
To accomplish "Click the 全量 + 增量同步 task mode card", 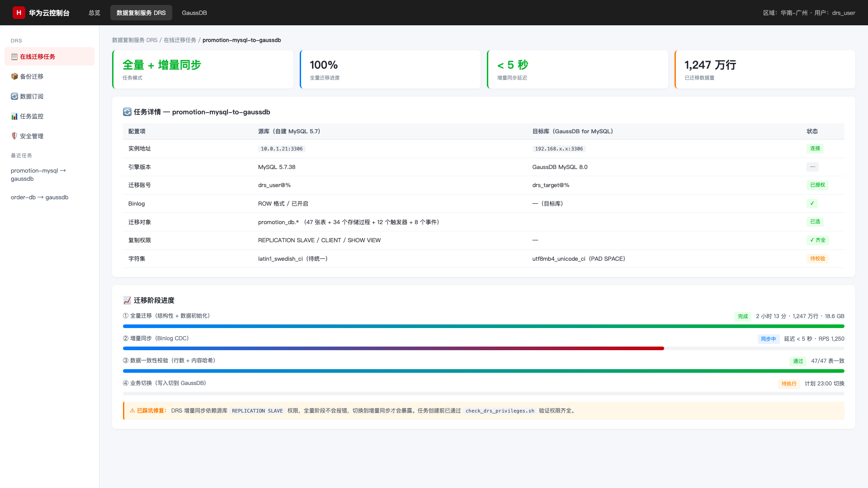I will point(203,70).
